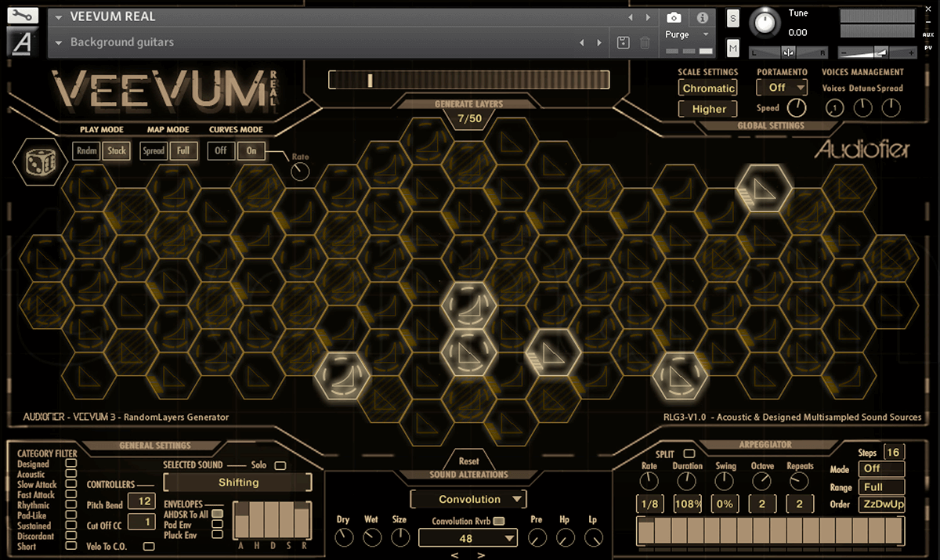Open the Purge dropdown menu

[x=686, y=34]
